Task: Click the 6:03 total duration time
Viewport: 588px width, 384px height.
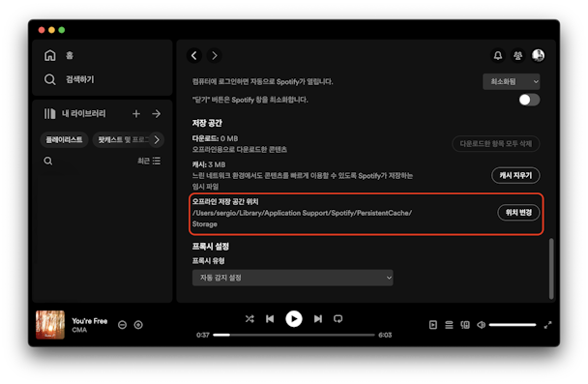Action: [x=385, y=335]
